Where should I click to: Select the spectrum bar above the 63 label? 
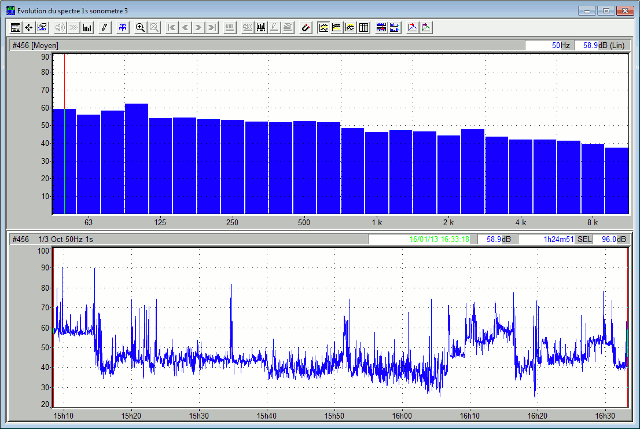pos(89,164)
